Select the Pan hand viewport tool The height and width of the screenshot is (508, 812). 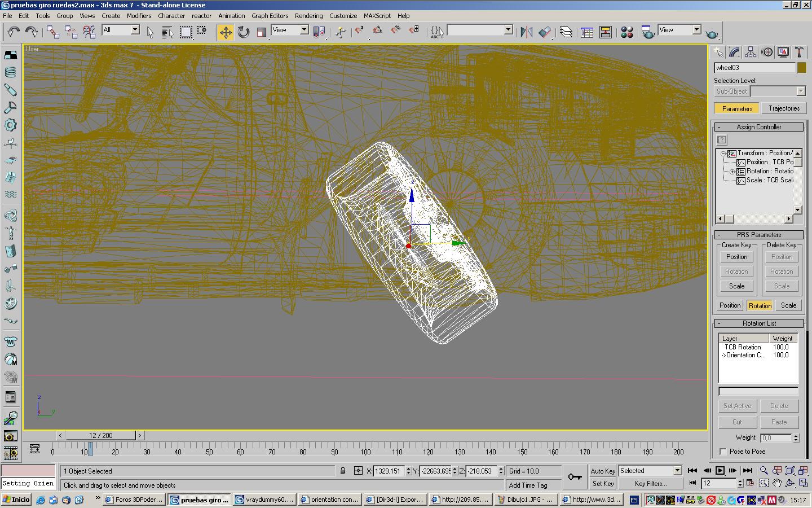777,483
